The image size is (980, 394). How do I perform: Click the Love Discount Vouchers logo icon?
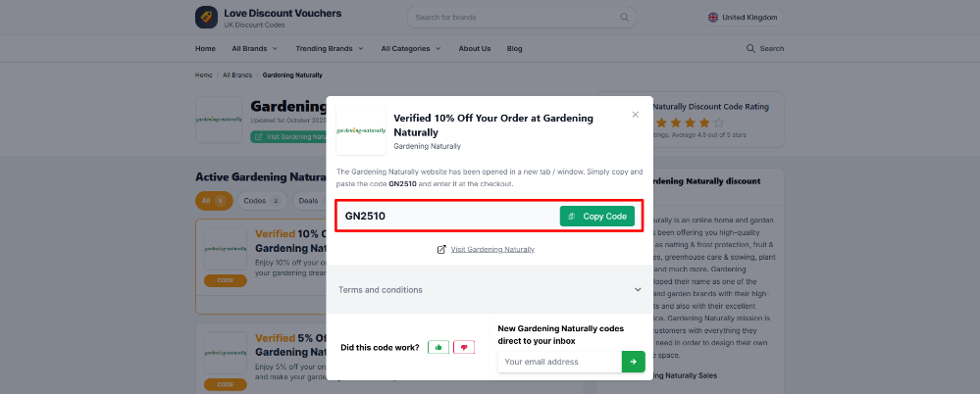click(x=206, y=17)
